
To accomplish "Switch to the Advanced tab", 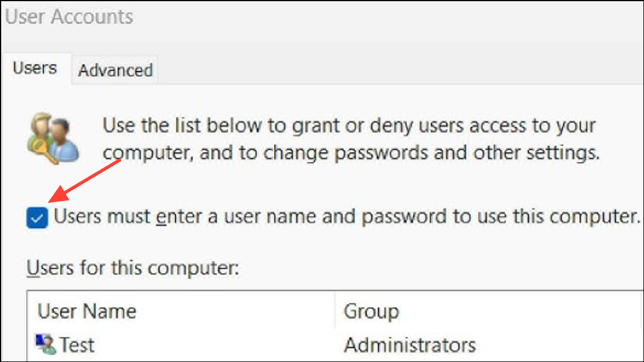I will (x=115, y=70).
